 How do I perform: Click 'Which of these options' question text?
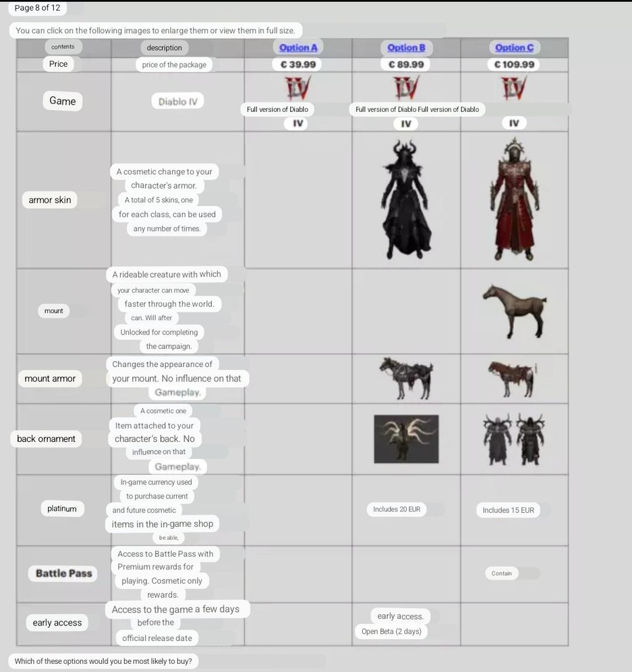[103, 661]
